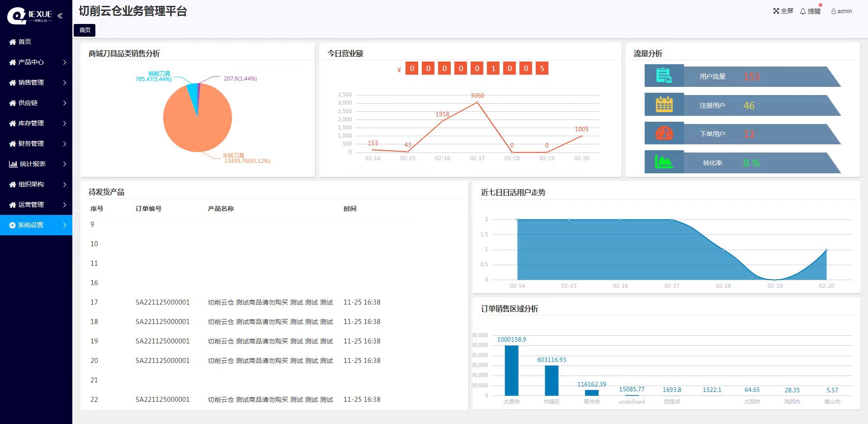Click the notification bell icon
This screenshot has height=424, width=868.
point(803,11)
